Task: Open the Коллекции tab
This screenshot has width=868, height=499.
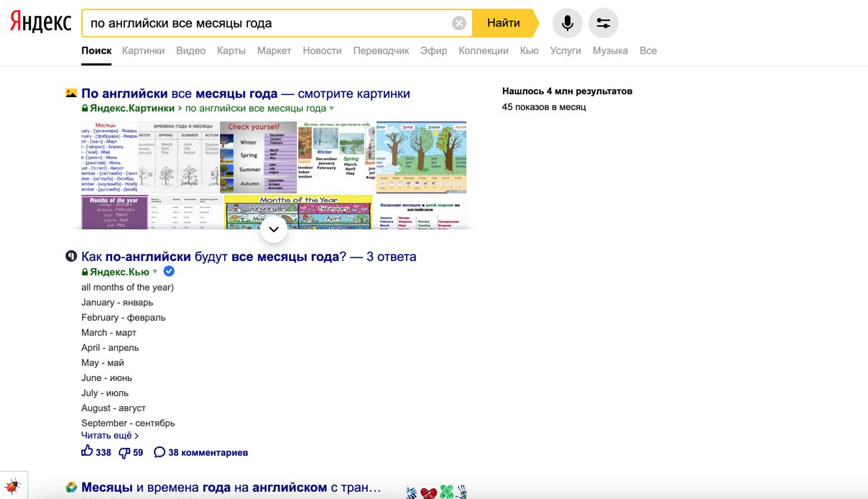Action: (x=484, y=50)
